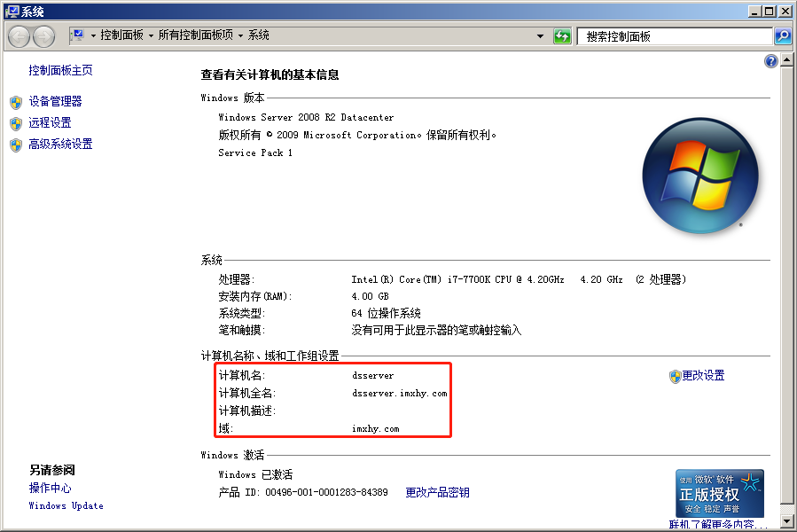
Task: Click the scrollbar up arrow
Action: tap(787, 60)
